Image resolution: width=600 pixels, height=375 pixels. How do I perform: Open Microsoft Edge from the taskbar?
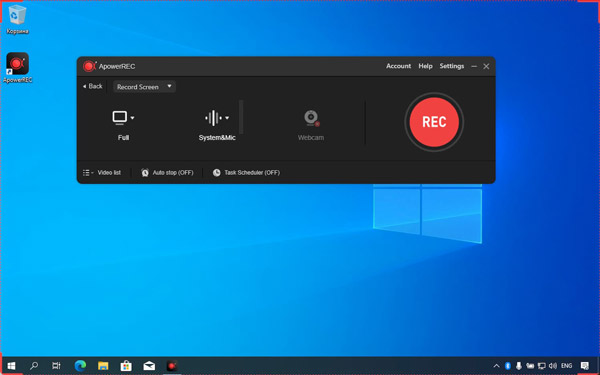[80, 366]
